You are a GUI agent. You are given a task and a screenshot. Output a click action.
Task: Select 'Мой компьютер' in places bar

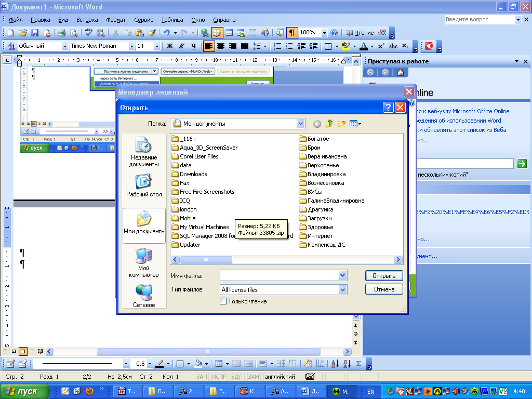[x=144, y=262]
